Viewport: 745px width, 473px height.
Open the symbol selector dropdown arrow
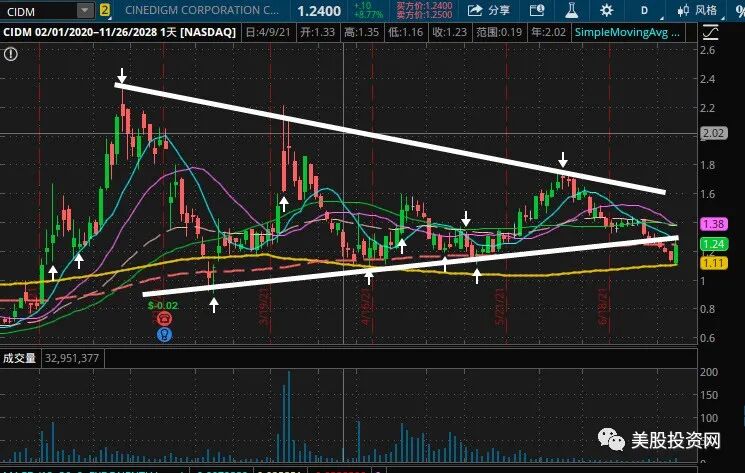coord(85,10)
